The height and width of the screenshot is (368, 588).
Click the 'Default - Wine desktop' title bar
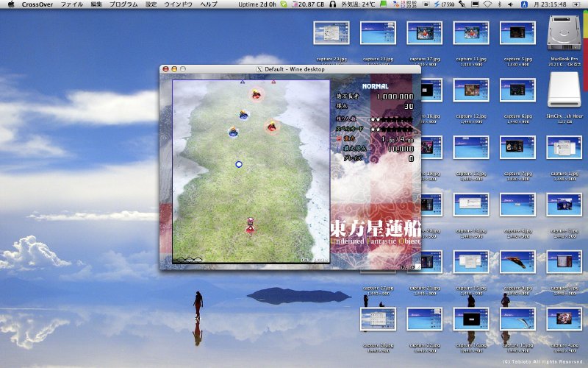pos(290,69)
